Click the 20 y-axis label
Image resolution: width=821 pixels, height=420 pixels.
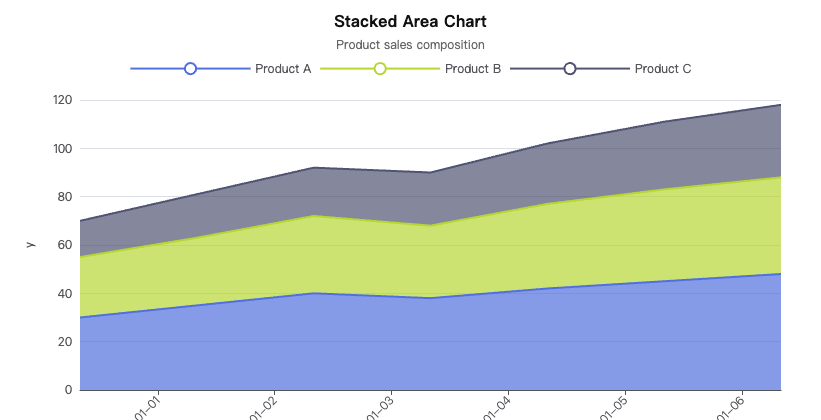pos(65,341)
